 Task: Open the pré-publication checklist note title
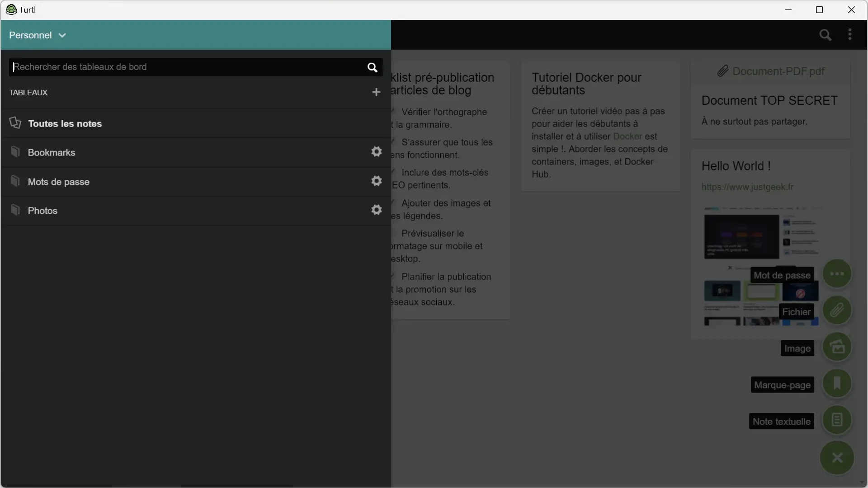443,84
